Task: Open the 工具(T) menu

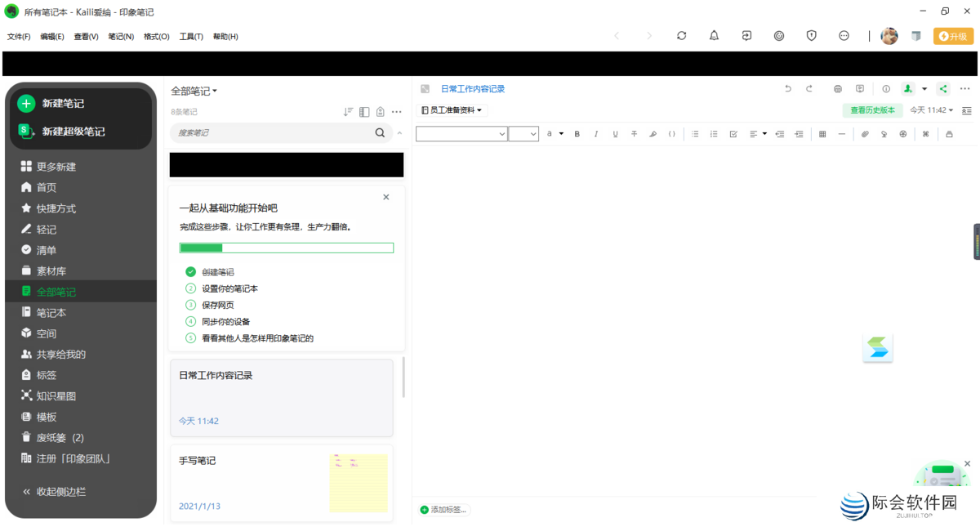Action: 191,37
